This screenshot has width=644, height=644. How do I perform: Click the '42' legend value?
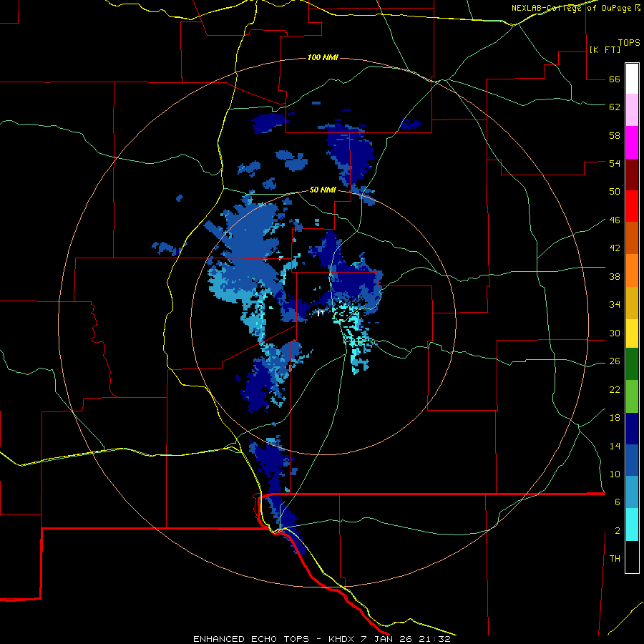(x=615, y=248)
